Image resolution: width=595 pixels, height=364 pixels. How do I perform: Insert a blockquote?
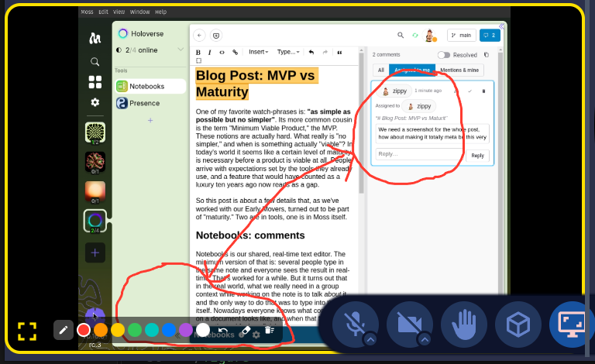(339, 53)
